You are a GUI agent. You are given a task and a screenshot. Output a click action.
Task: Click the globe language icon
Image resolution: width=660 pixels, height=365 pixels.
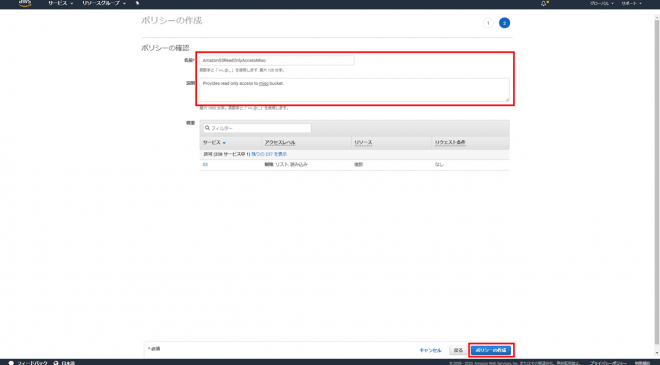click(56, 362)
